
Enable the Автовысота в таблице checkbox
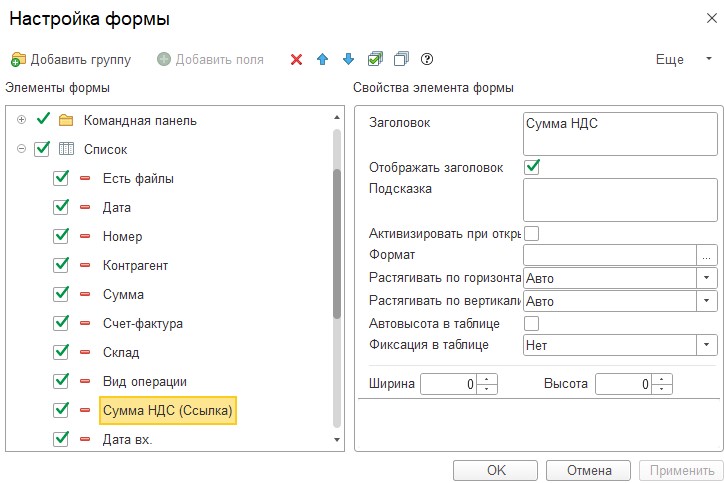[x=532, y=323]
